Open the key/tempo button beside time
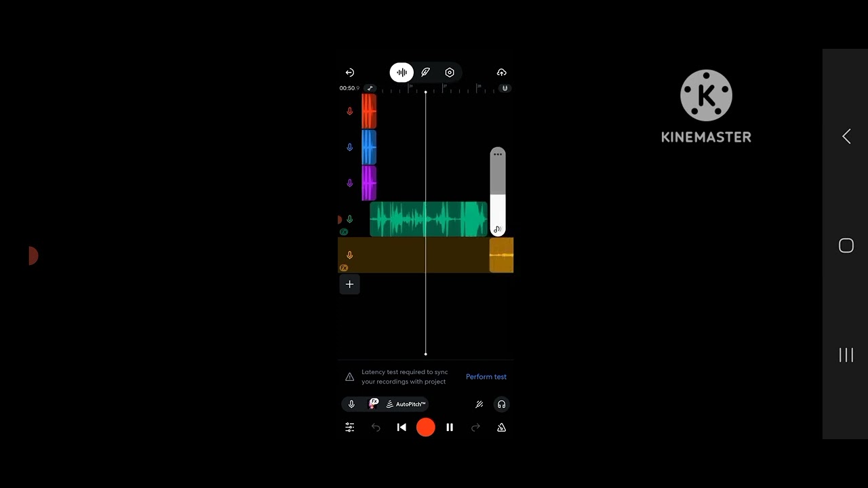868x488 pixels. [370, 88]
